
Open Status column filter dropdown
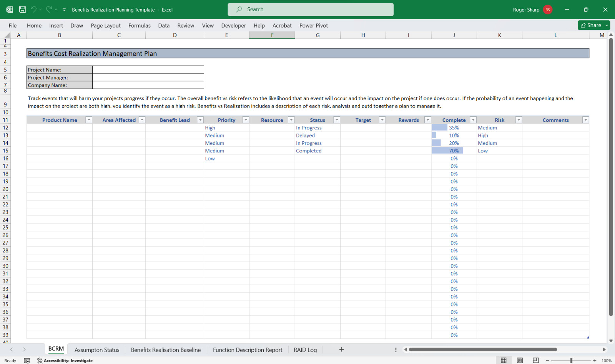(x=337, y=120)
